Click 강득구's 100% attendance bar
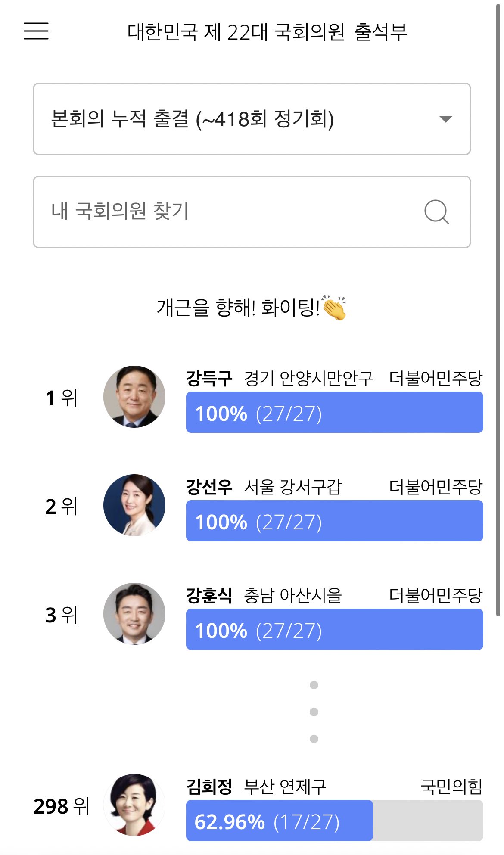The width and height of the screenshot is (504, 855). point(334,413)
